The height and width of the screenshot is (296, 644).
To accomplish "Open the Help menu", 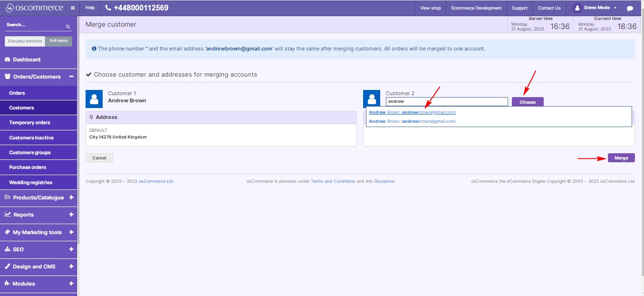I will (89, 8).
